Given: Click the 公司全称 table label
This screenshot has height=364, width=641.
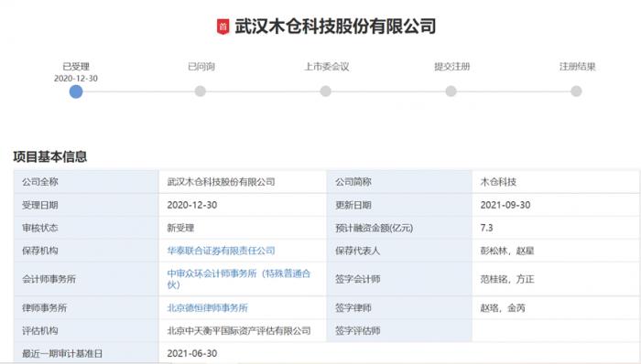Looking at the screenshot, I should 40,182.
